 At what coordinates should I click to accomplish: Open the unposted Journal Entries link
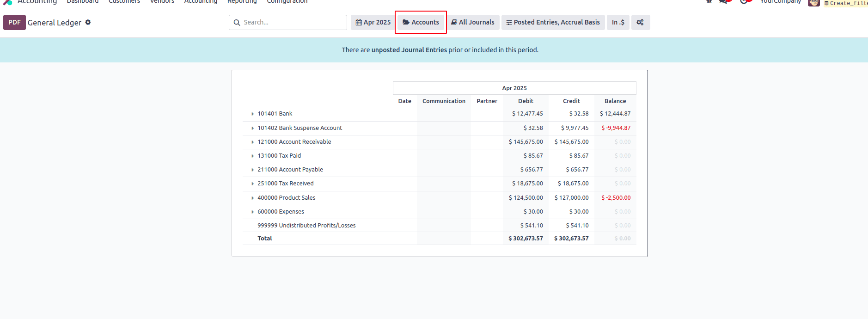coord(409,50)
